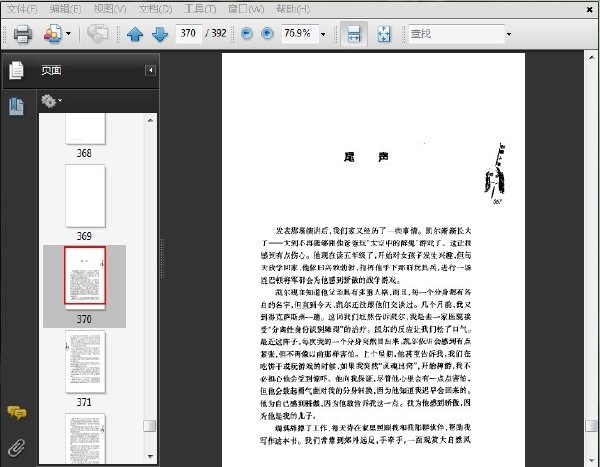Open the 文件(F) menu
This screenshot has width=600, height=467.
pos(22,9)
